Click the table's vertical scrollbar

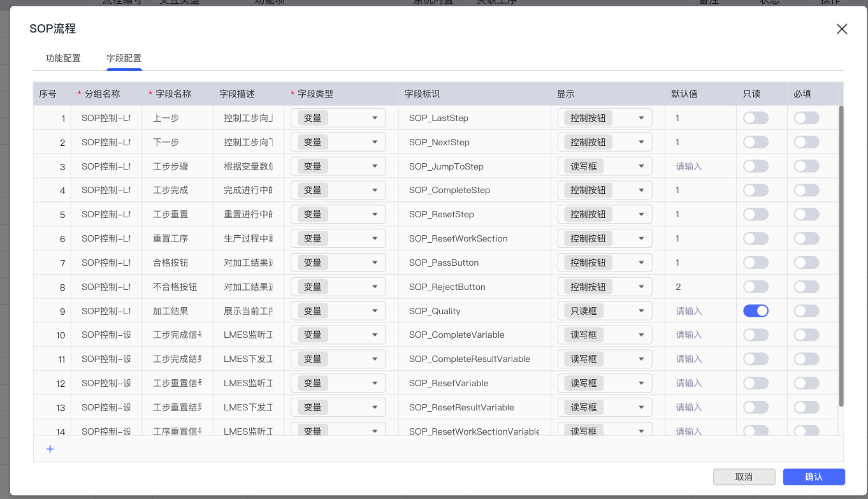tap(841, 255)
